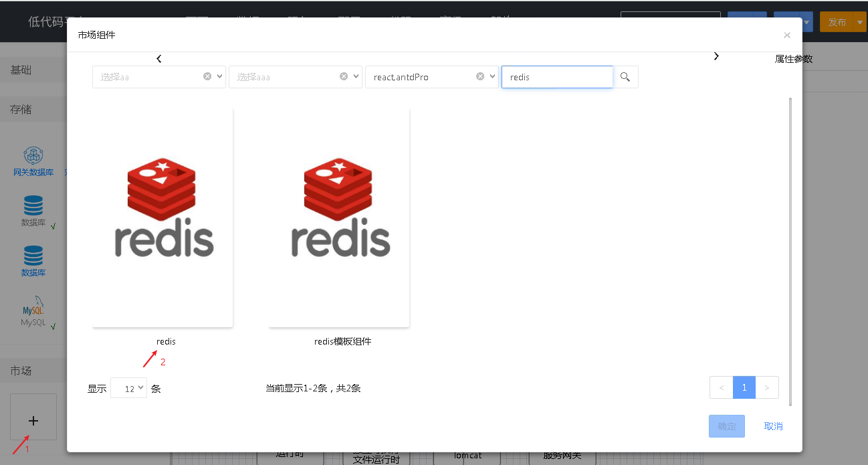Click 取消 to cancel the dialog
Screen dimensions: 868x465
(774, 426)
